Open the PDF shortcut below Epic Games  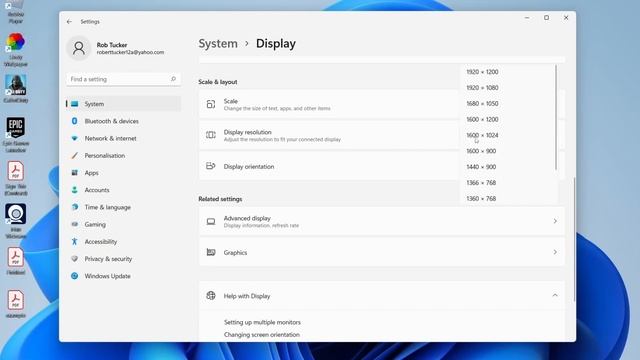click(16, 178)
